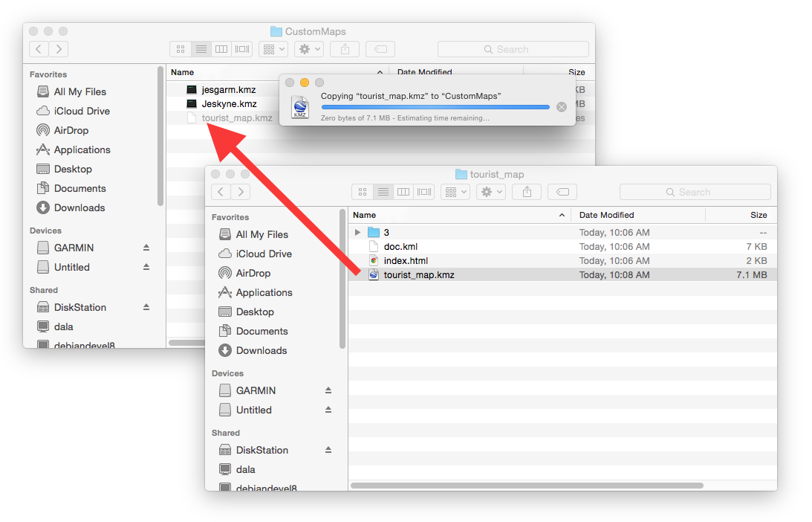
Task: Click Search field in tourist_map window
Action: pos(695,192)
